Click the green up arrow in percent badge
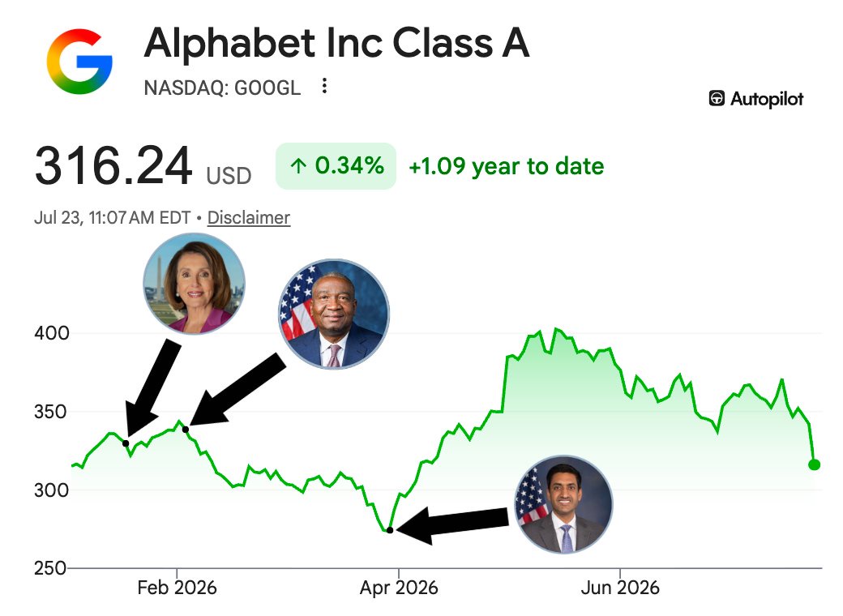The width and height of the screenshot is (843, 616). [297, 166]
